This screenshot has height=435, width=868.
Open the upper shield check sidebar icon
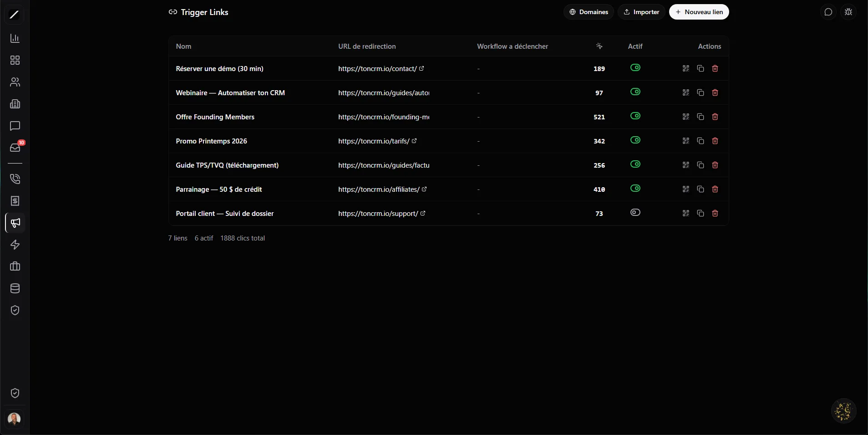(x=15, y=310)
